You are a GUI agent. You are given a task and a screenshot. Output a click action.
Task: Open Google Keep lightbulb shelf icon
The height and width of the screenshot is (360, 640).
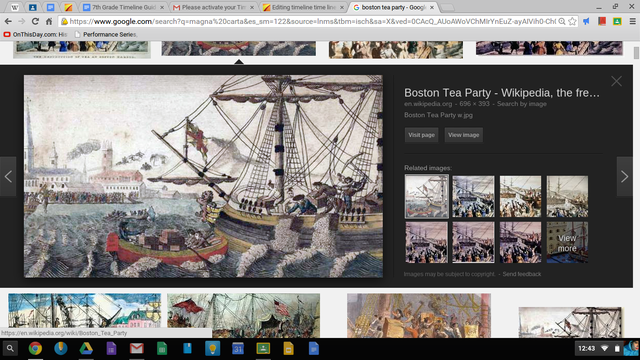point(212,349)
